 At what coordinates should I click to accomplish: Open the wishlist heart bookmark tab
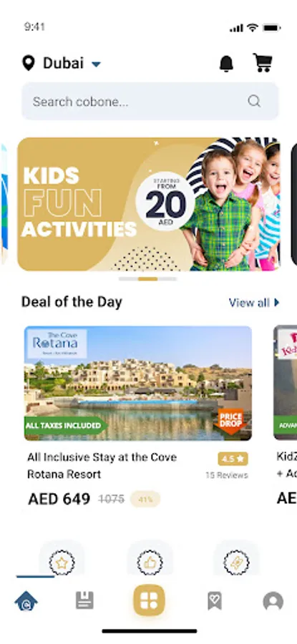[x=215, y=600]
